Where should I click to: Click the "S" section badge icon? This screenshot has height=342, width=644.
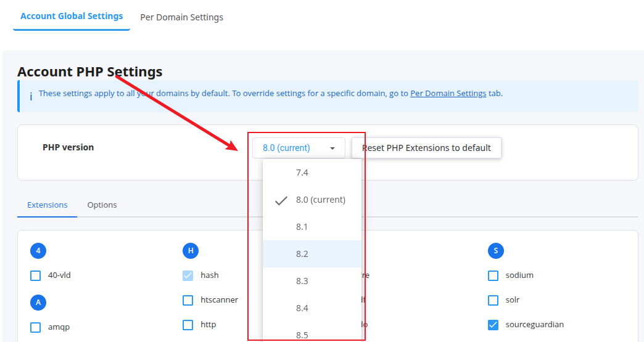pyautogui.click(x=495, y=251)
